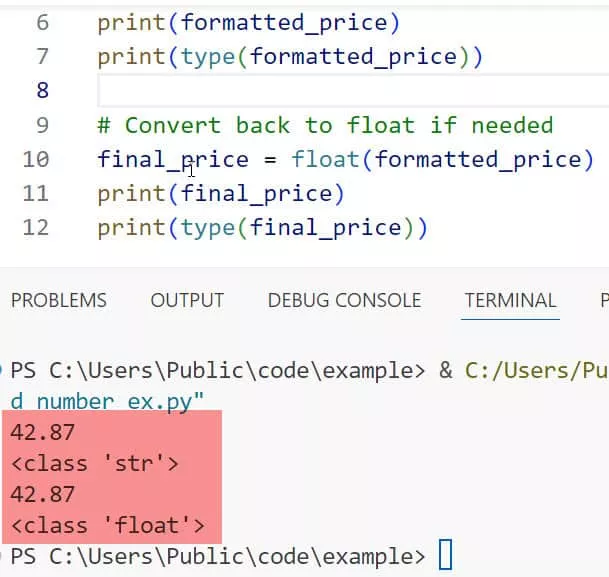This screenshot has width=609, height=577.
Task: Focus the terminal prompt cursor at bottom
Action: pos(446,555)
